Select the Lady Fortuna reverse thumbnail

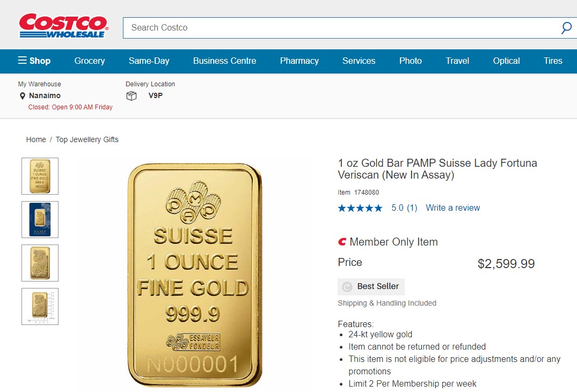(40, 263)
